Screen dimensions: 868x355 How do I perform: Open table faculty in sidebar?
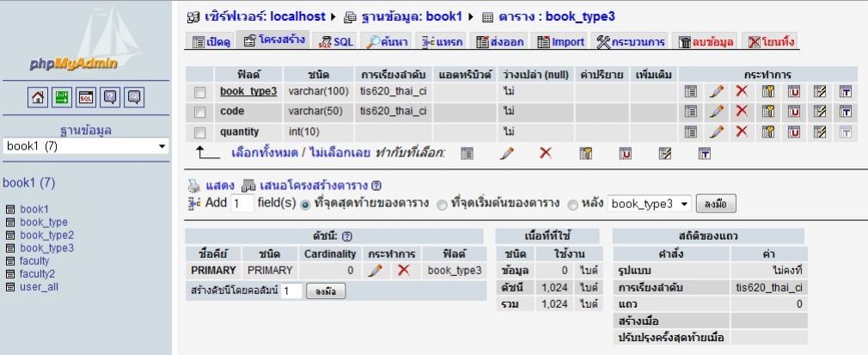(34, 260)
